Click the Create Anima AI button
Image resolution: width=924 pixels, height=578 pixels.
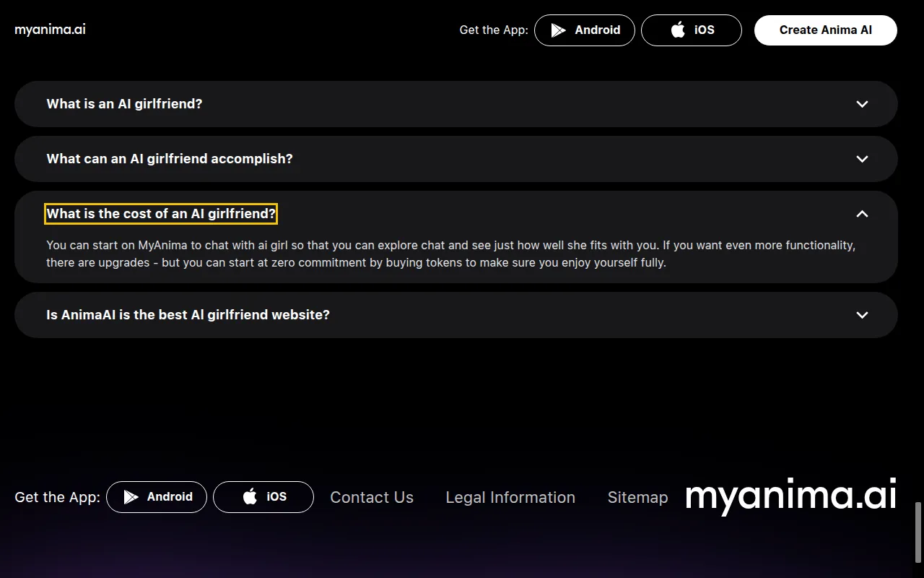pos(826,30)
